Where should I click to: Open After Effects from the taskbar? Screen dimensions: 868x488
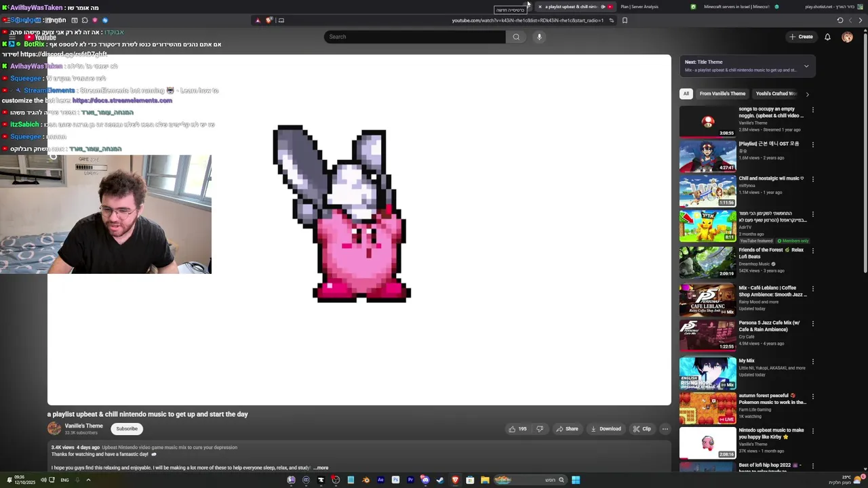point(380,480)
